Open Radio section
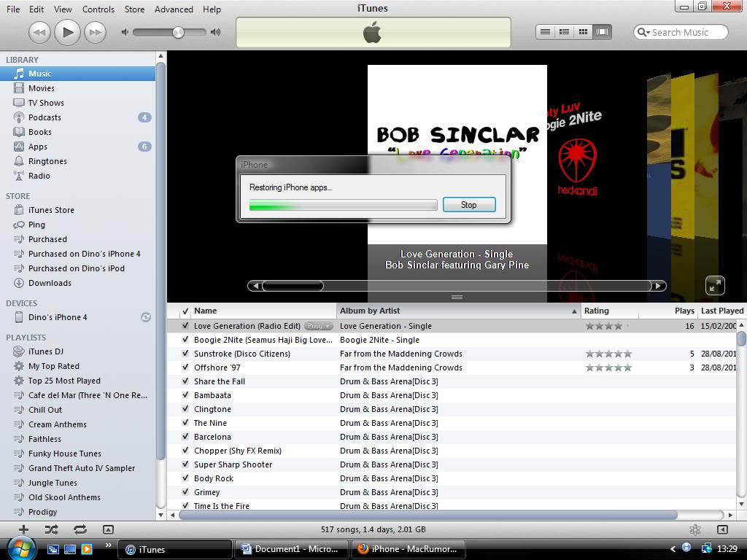 pos(77,176)
